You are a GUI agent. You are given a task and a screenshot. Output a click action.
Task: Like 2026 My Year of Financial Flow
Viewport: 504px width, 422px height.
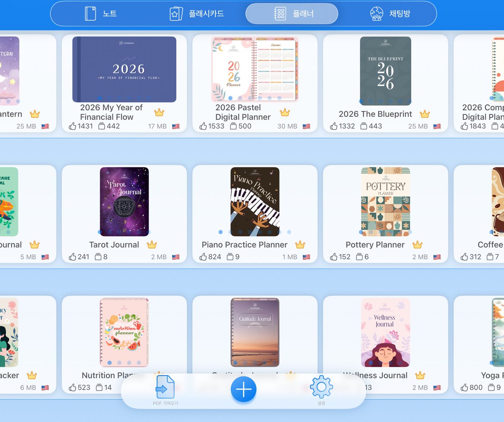tap(73, 126)
